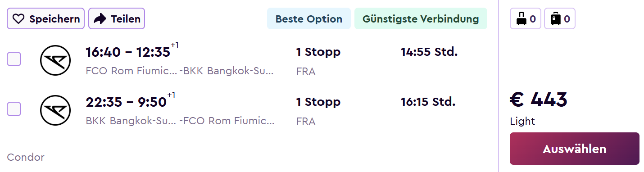Click the Auswählen button

pos(575,149)
